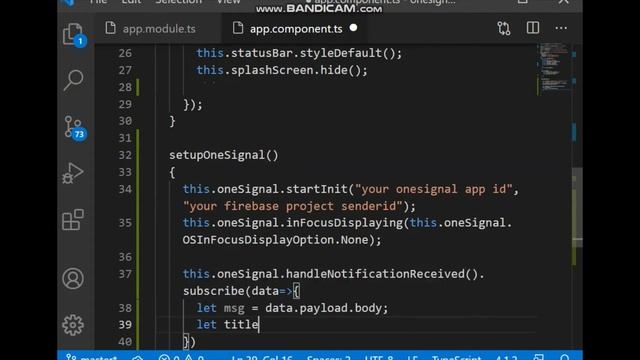Image resolution: width=640 pixels, height=360 pixels.
Task: Open the Run and Debug view
Action: click(x=73, y=173)
